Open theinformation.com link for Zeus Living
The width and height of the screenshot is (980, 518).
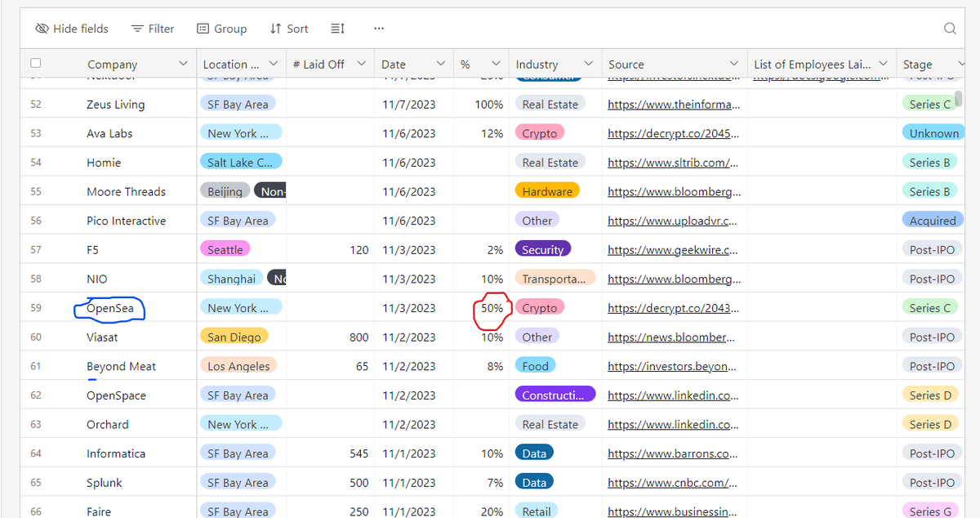coord(674,105)
